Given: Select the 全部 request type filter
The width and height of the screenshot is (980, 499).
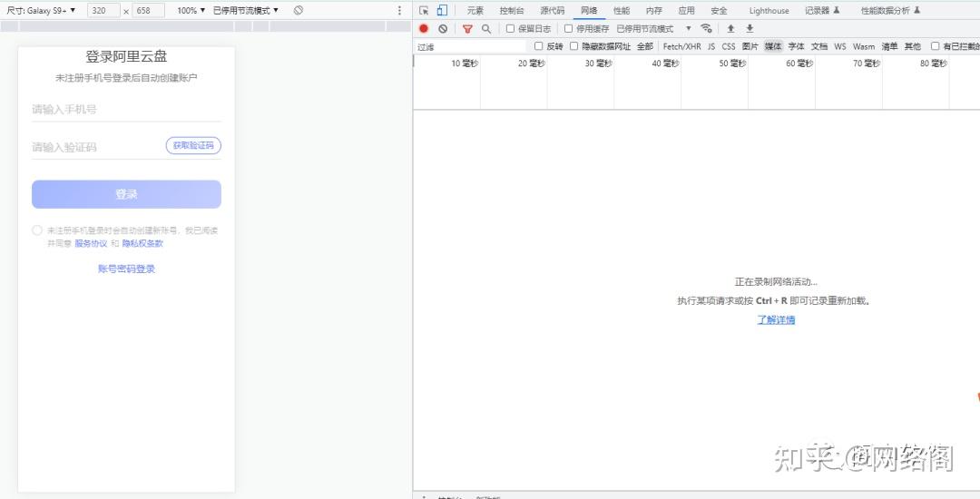Looking at the screenshot, I should (x=645, y=46).
